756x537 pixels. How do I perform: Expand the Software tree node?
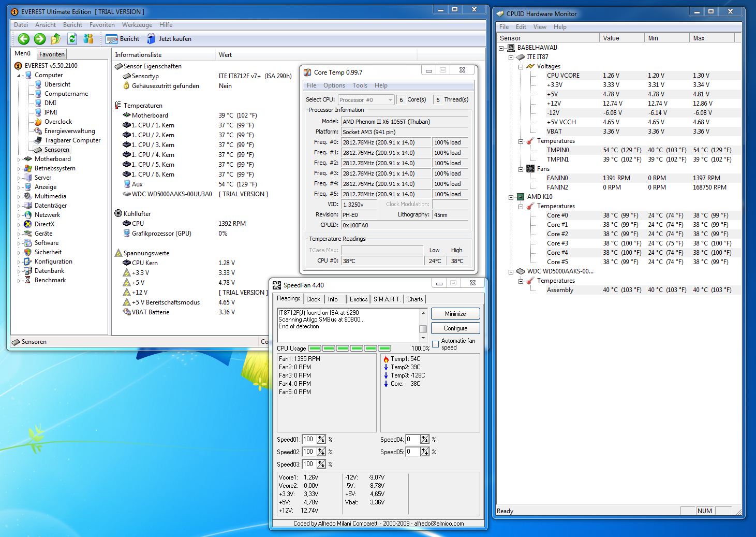pos(19,243)
